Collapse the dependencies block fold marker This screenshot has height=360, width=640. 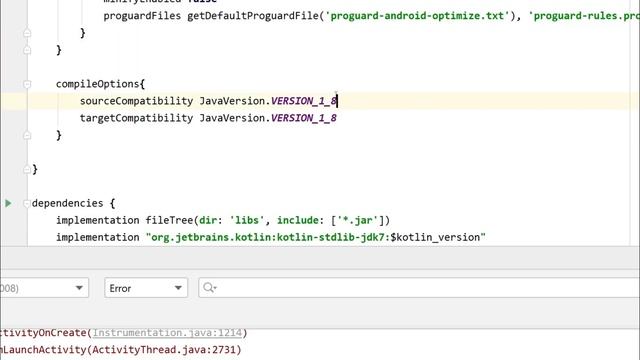[27, 203]
